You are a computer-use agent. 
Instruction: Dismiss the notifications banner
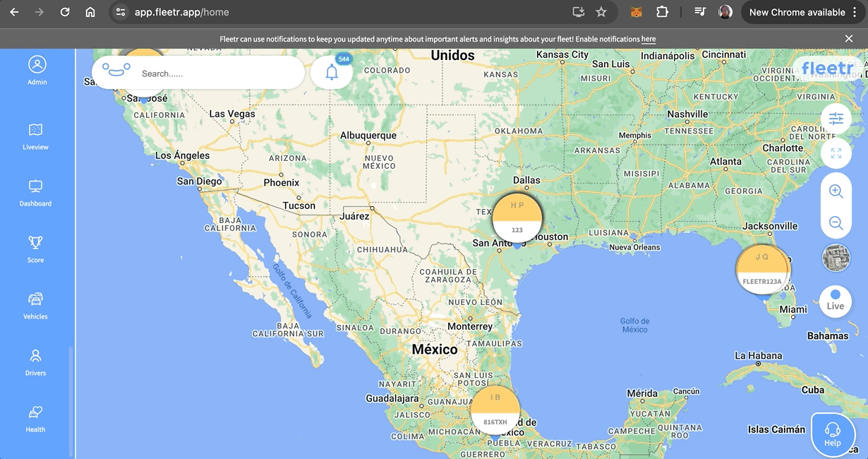pyautogui.click(x=849, y=38)
